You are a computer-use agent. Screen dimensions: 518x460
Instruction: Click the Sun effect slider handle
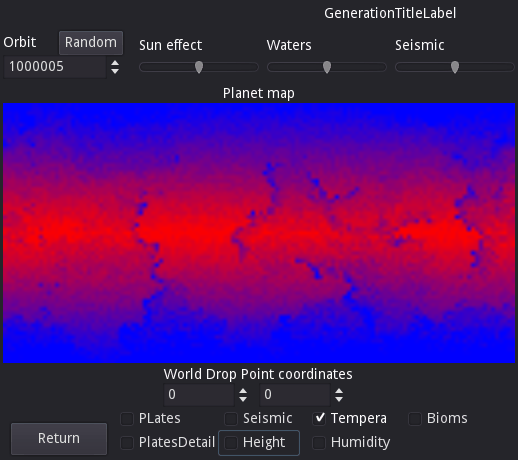(199, 67)
